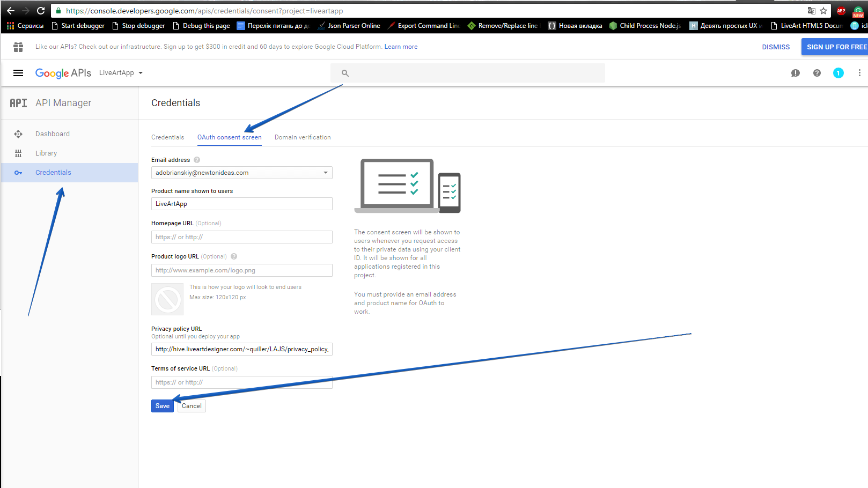Image resolution: width=868 pixels, height=488 pixels.
Task: Open the Remove/Replace line bookmark
Action: coord(503,26)
